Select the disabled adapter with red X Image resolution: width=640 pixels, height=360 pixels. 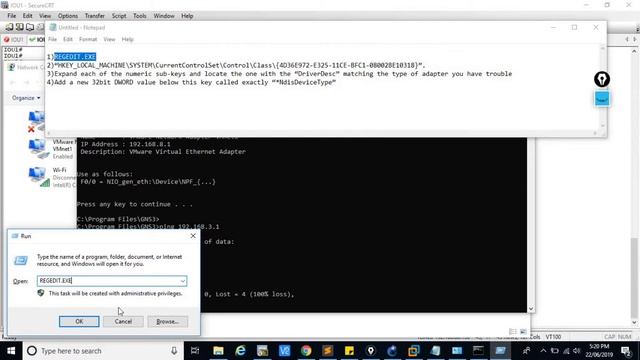click(36, 121)
